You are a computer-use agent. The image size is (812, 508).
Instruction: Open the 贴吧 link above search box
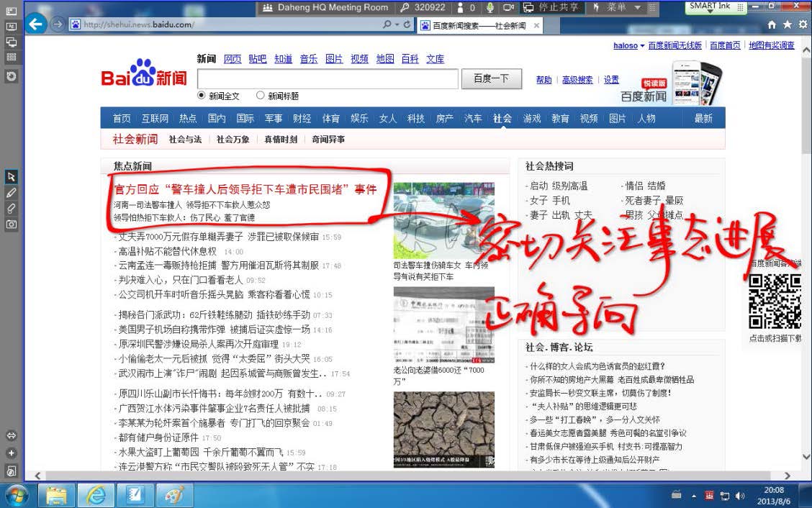258,59
